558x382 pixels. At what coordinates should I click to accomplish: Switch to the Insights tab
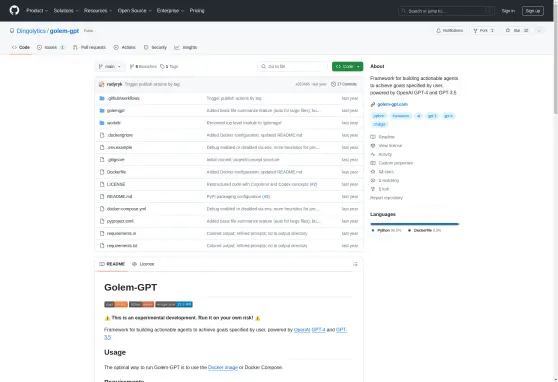click(186, 47)
